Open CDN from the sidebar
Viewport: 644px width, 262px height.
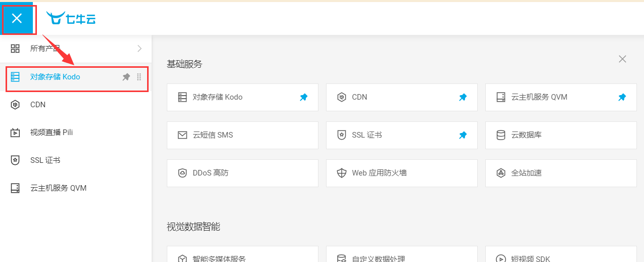pos(76,105)
